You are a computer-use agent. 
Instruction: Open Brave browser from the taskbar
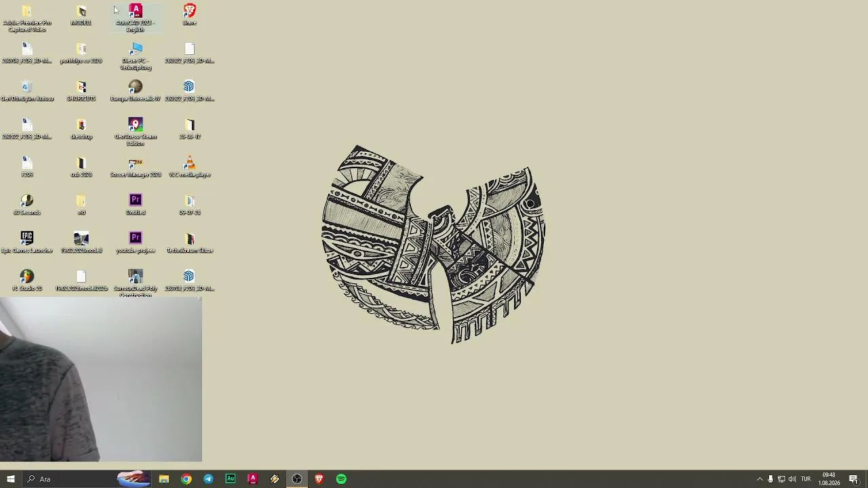click(319, 479)
